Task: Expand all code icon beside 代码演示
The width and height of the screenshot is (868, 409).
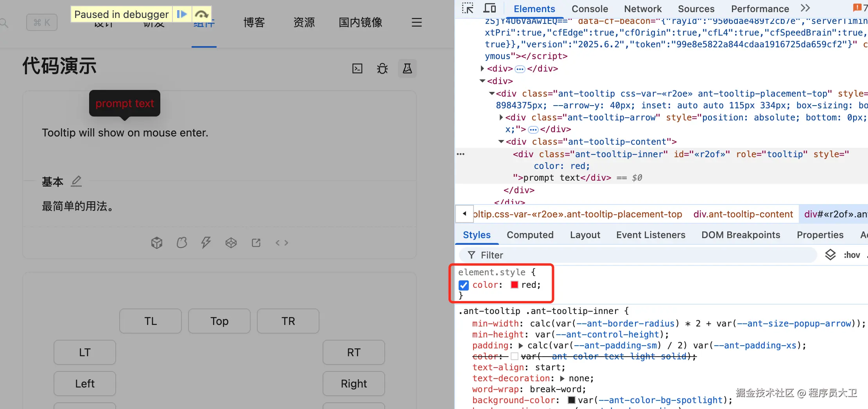Action: [x=357, y=68]
